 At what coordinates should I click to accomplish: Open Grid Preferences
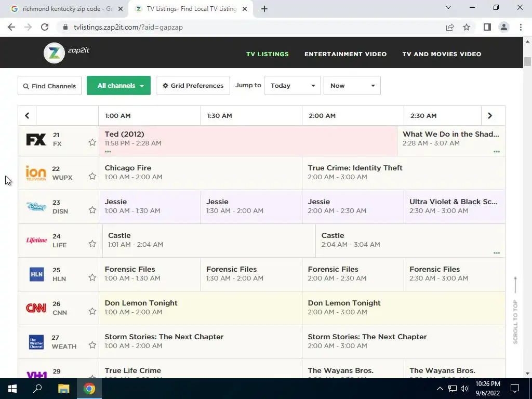pos(193,86)
